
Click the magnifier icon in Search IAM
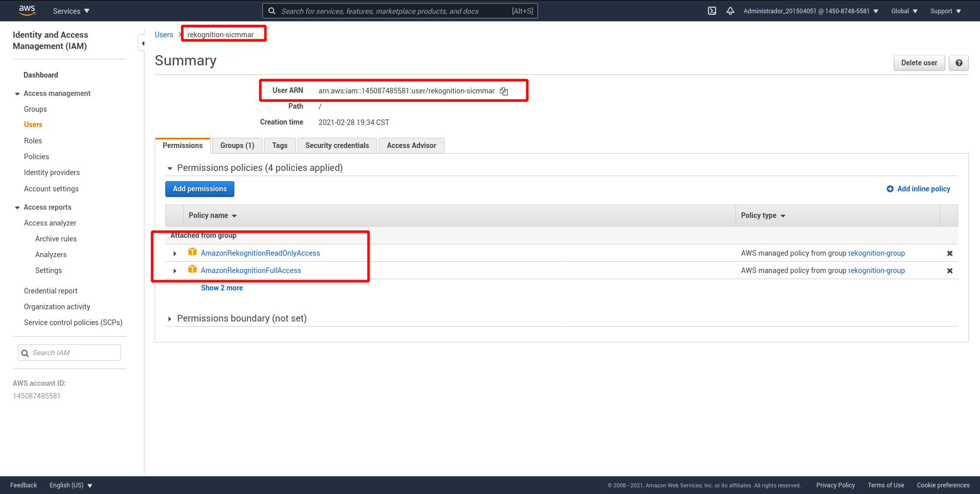[25, 353]
